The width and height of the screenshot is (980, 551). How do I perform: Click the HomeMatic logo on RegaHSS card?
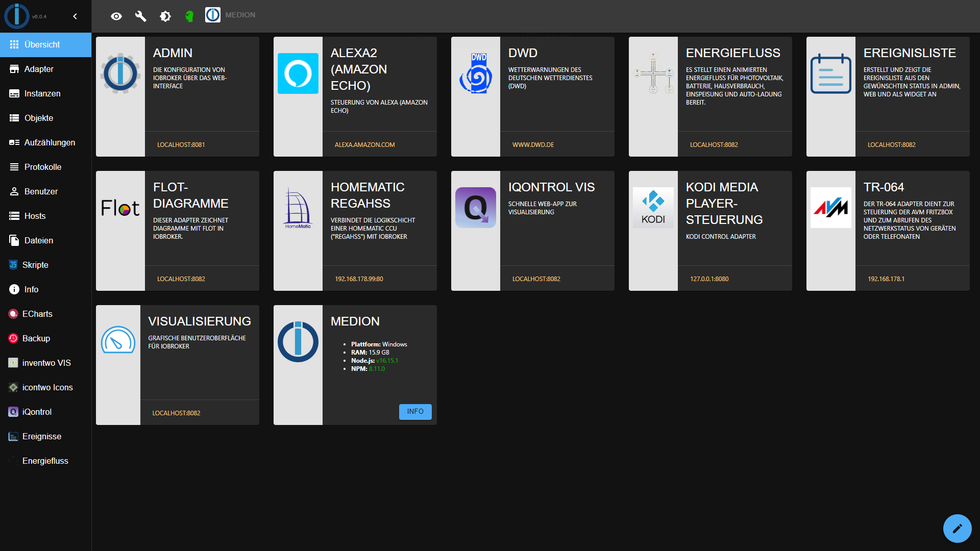[298, 208]
